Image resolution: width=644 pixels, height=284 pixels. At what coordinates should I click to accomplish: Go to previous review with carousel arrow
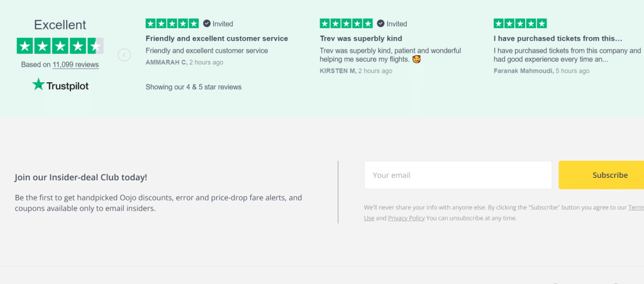pyautogui.click(x=125, y=55)
